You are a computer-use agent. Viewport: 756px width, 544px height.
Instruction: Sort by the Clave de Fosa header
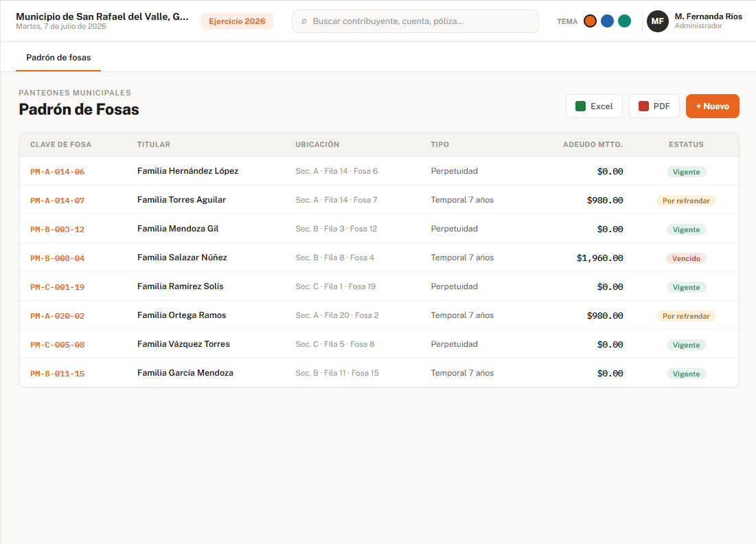60,144
